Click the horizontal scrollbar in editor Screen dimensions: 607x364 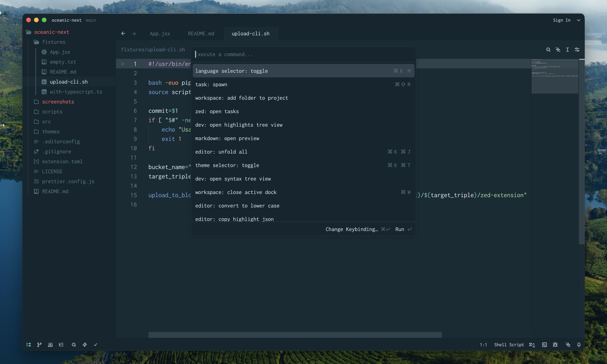tap(295, 335)
